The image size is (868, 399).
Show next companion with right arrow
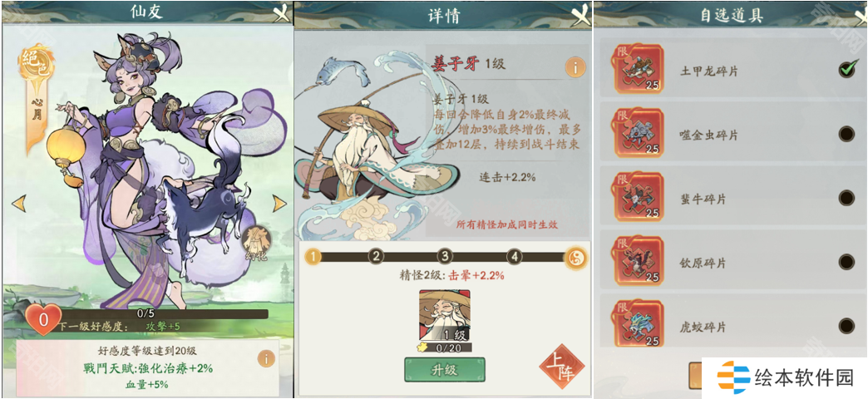click(x=279, y=203)
